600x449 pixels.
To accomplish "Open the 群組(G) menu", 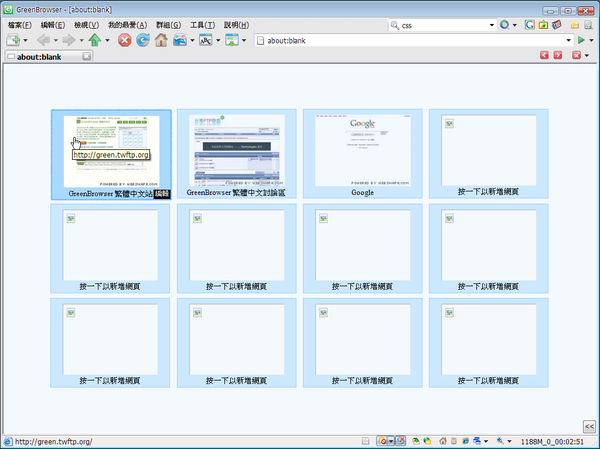I will pyautogui.click(x=168, y=25).
